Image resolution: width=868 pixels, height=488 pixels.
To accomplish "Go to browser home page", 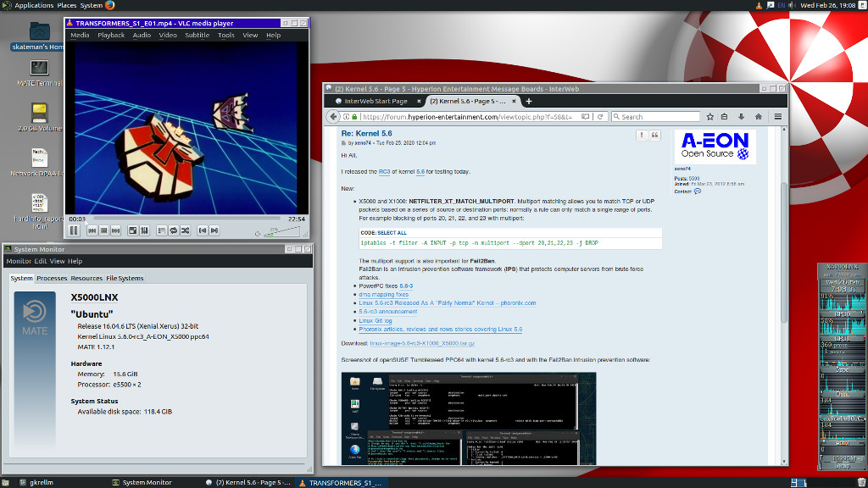I will coord(759,117).
